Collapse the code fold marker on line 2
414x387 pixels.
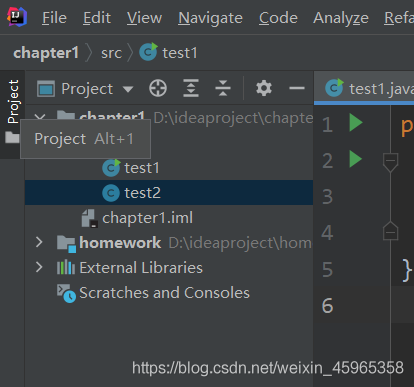(390, 162)
